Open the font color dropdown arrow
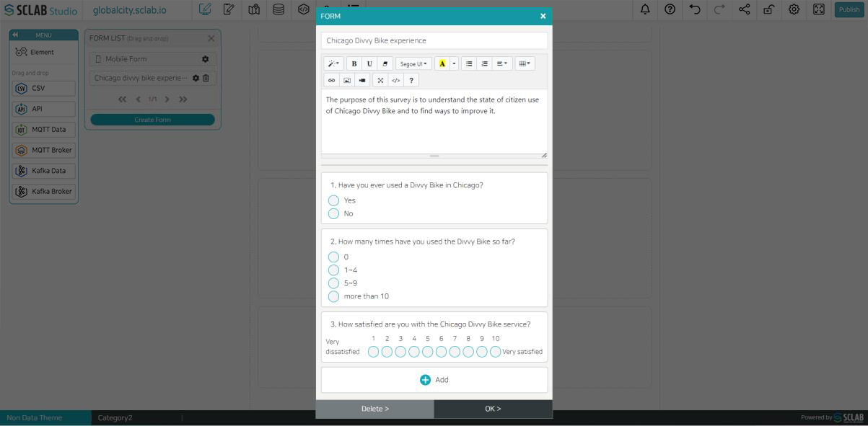The width and height of the screenshot is (868, 426). 453,63
